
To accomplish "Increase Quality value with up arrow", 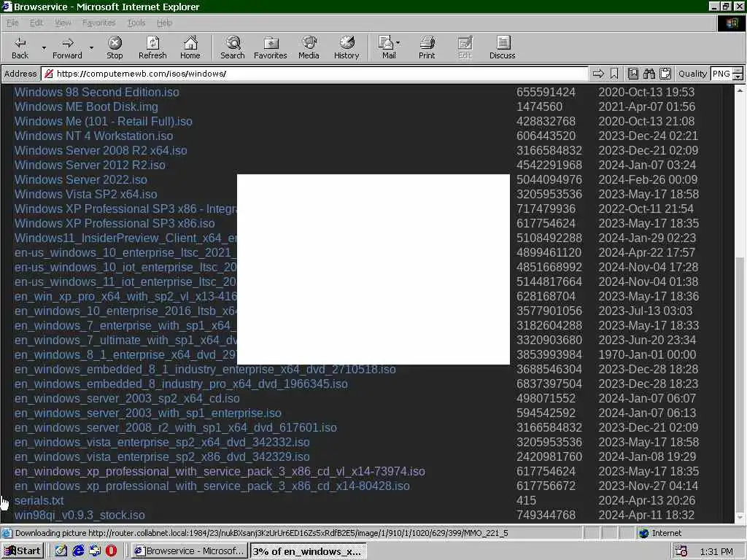I will [x=738, y=71].
